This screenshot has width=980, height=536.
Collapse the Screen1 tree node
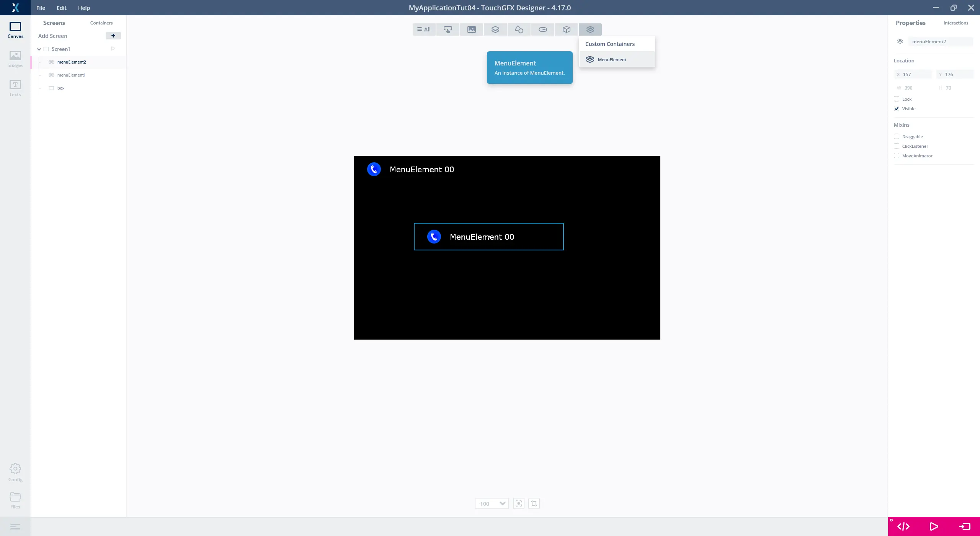coord(39,49)
